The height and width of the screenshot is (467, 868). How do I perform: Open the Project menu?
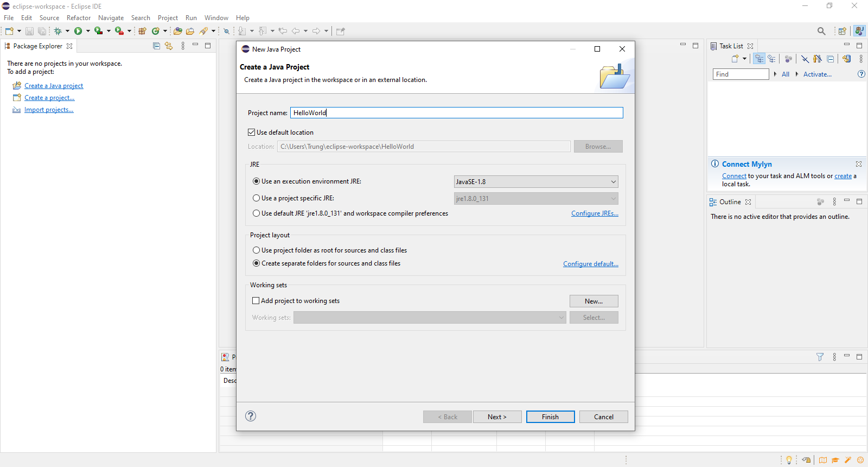click(168, 18)
